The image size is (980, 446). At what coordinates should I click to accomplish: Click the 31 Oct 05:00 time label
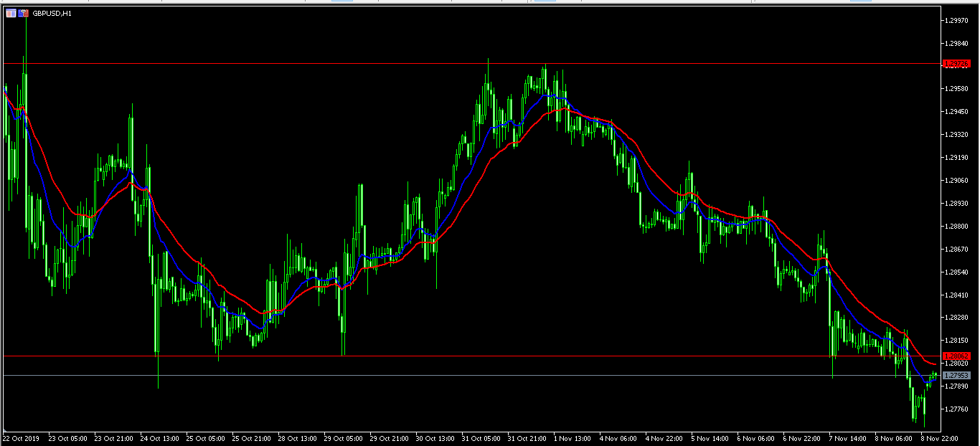coord(481,437)
